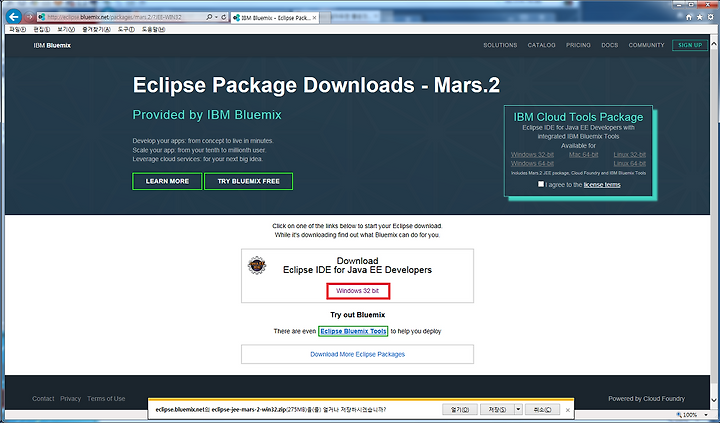Click the site favicon in the address bar
Image resolution: width=720 pixels, height=423 pixels.
tap(41, 17)
